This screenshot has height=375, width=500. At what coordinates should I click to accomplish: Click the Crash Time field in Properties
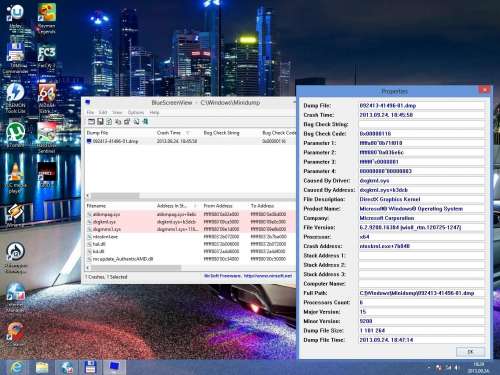point(421,115)
